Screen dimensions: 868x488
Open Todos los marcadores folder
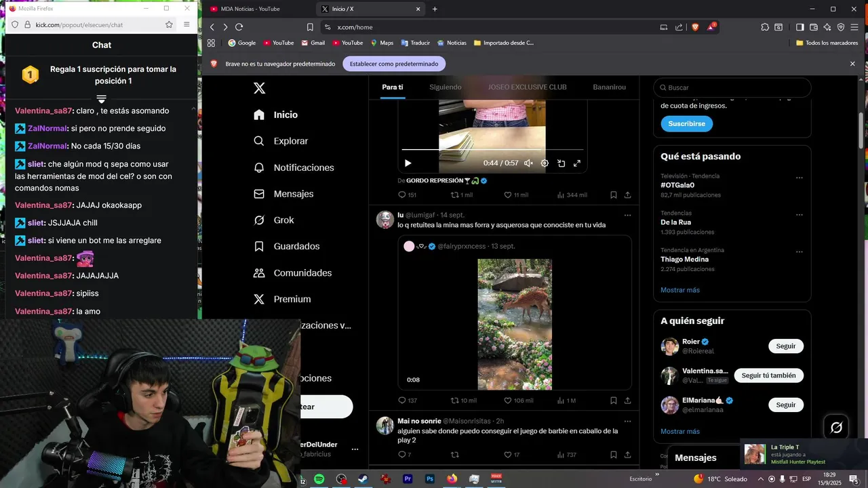(827, 43)
